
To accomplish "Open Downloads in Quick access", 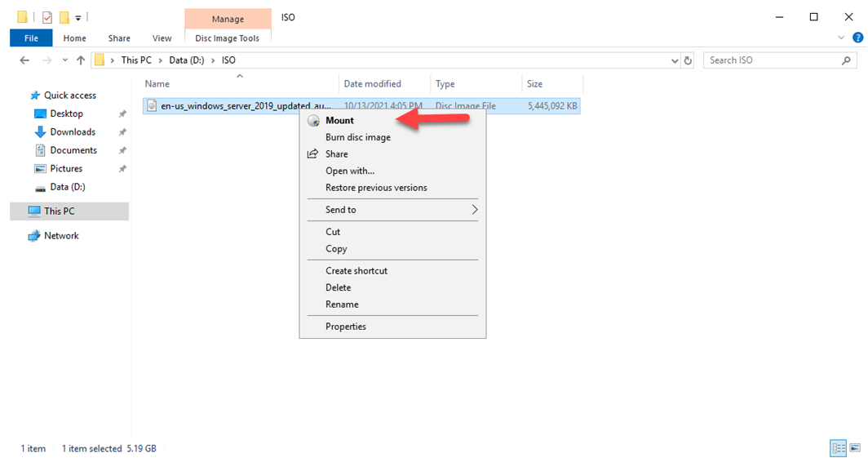I will [x=73, y=131].
